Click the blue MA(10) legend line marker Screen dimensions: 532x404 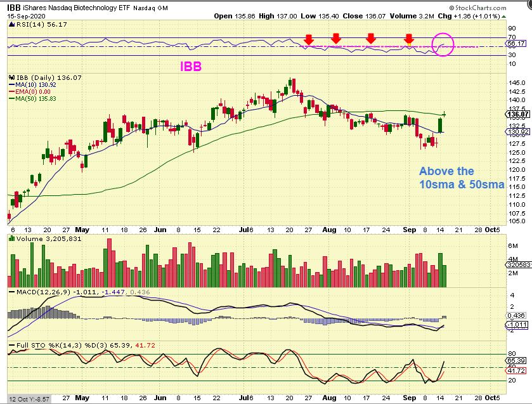tap(12, 85)
